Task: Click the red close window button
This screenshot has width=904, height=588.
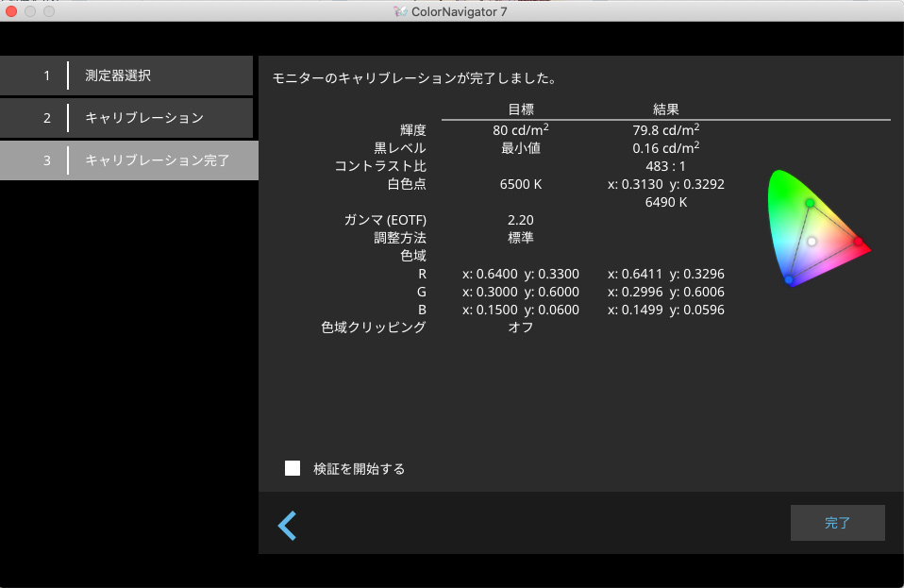Action: 11,11
